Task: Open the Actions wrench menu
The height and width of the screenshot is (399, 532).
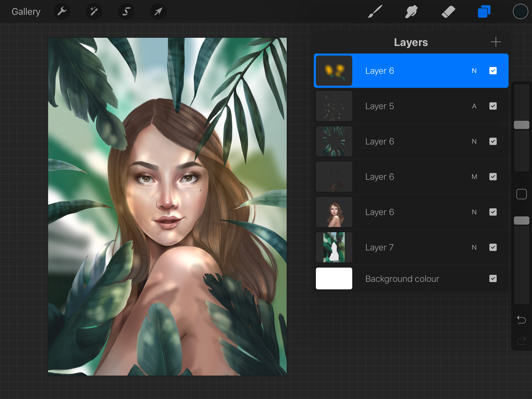Action: click(x=62, y=12)
